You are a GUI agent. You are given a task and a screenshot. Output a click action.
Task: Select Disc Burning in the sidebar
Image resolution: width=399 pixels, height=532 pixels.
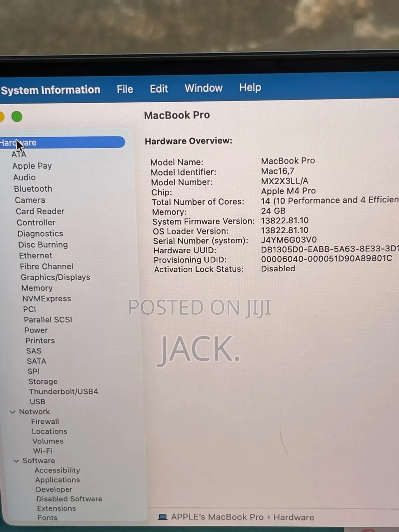tap(43, 245)
